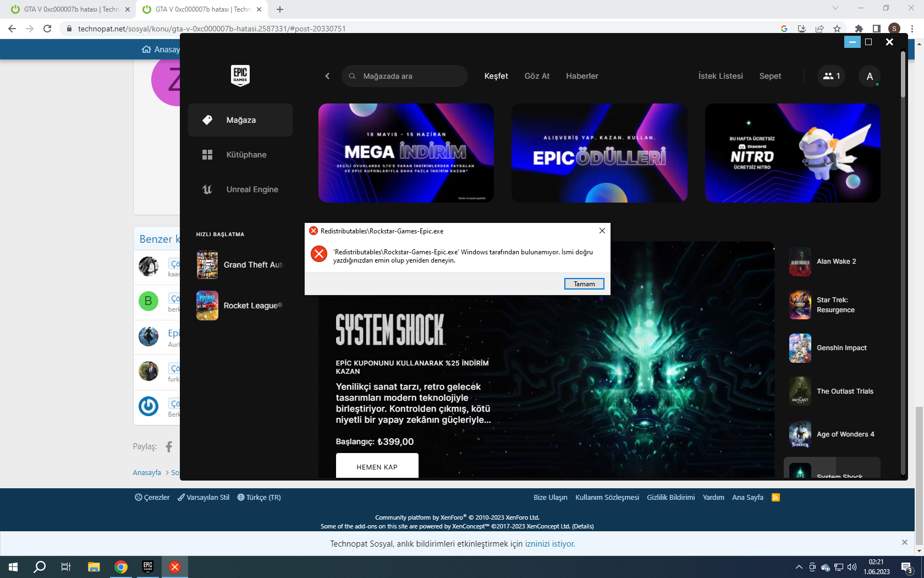Go back in Chrome browser history
Viewport: 924px width, 578px height.
pyautogui.click(x=12, y=29)
